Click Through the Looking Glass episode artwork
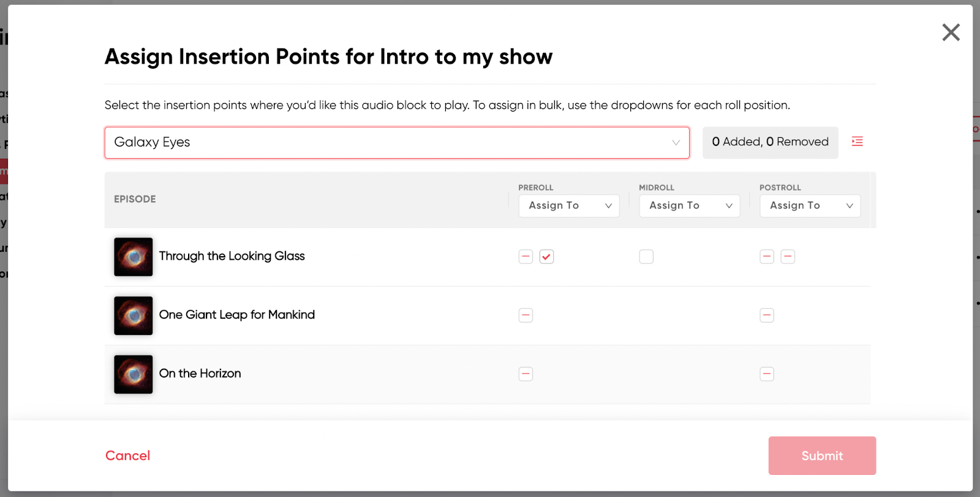 pos(134,257)
